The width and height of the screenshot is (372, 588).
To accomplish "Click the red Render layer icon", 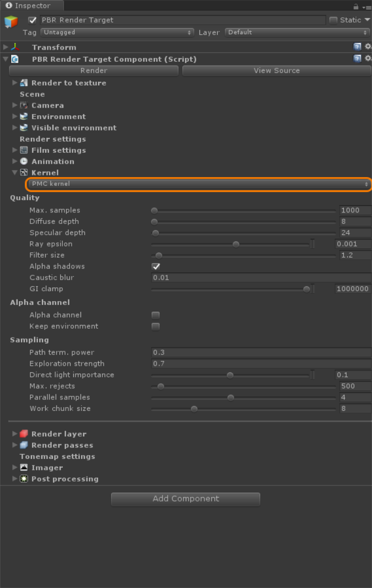I will pyautogui.click(x=24, y=434).
